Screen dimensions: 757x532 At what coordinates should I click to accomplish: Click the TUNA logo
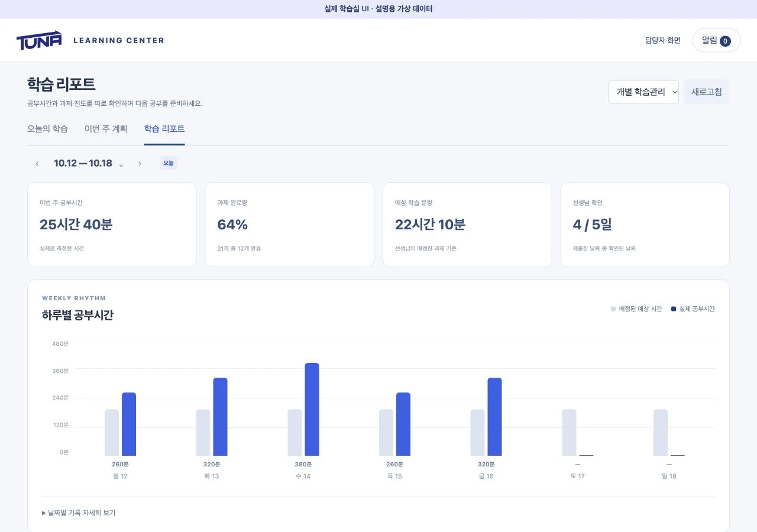(39, 40)
